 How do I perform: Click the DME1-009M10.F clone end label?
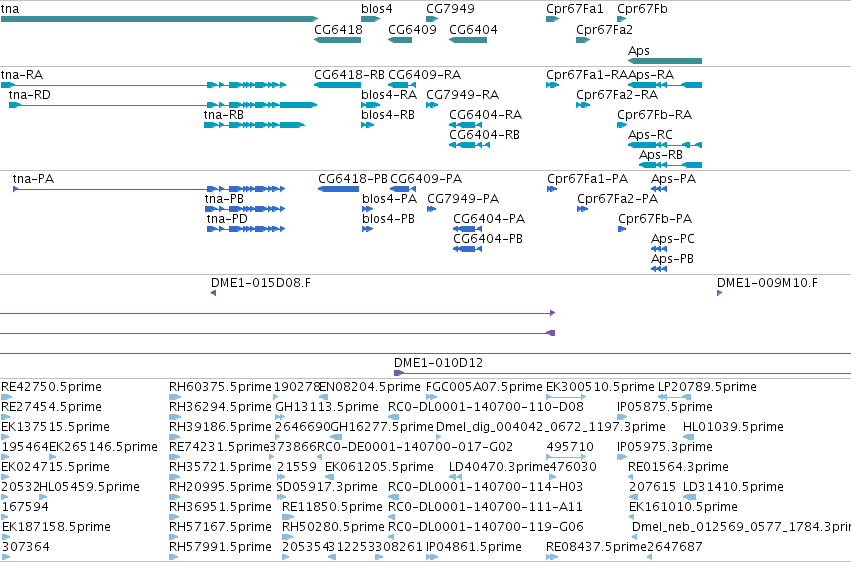pos(767,283)
